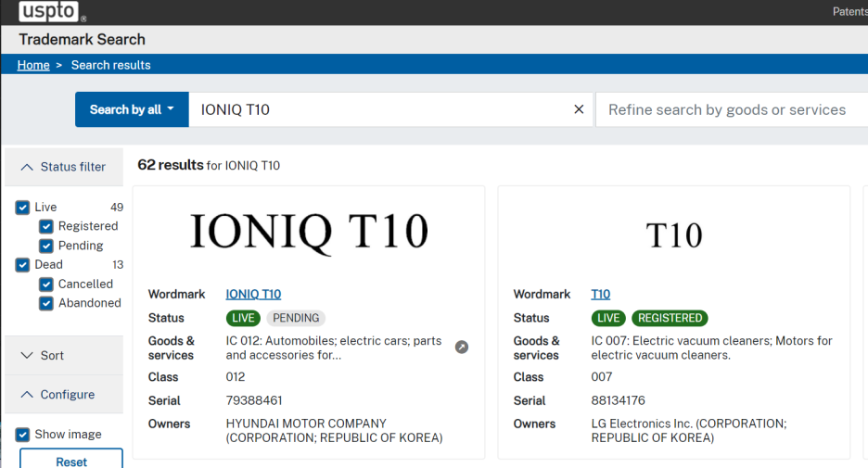The image size is (868, 468).
Task: Click the USPTO logo
Action: pyautogui.click(x=48, y=11)
